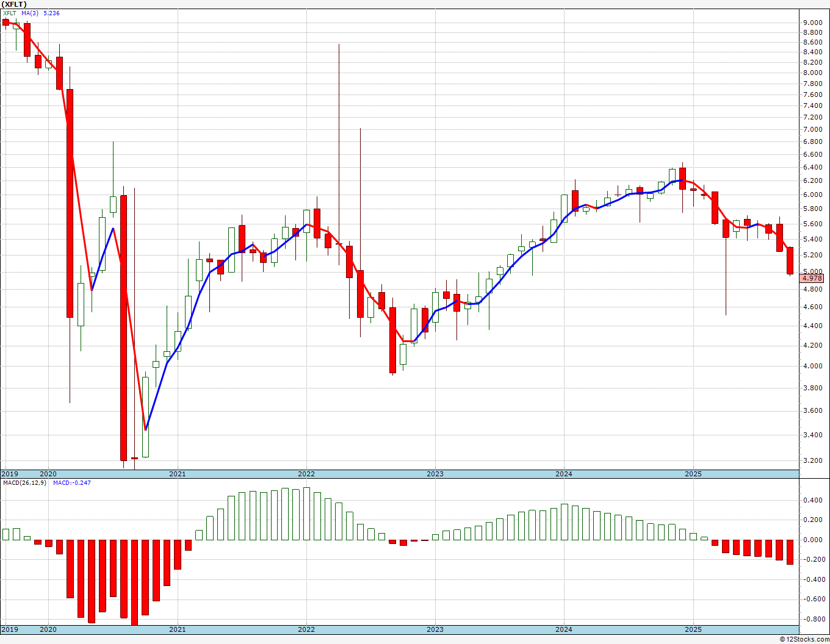
Task: Click the 7.000 price axis label
Action: [x=812, y=129]
